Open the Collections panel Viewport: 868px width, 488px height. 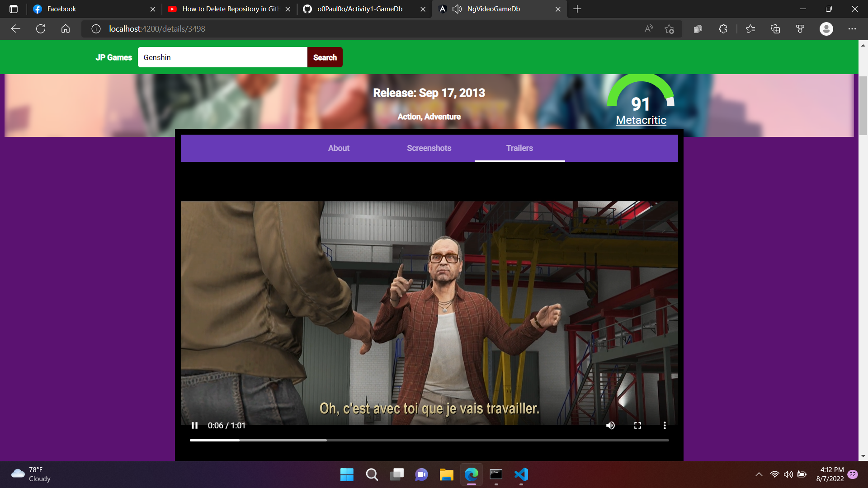[x=775, y=29]
